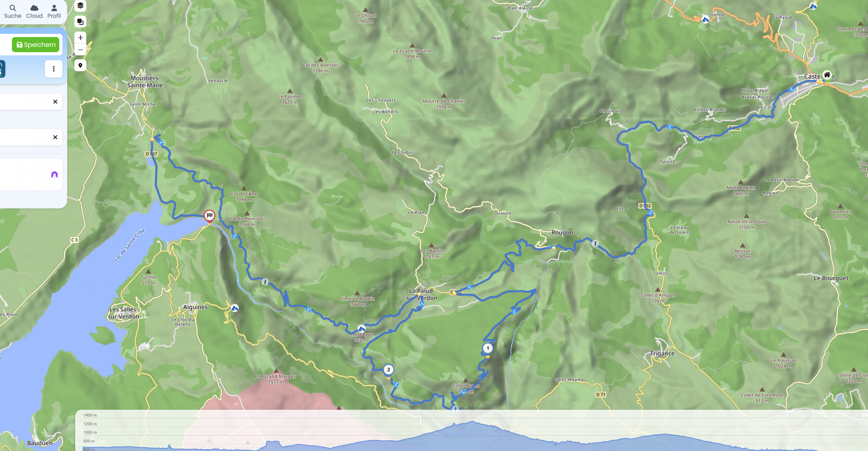This screenshot has width=868, height=451.
Task: Open the Cloud tab
Action: (34, 11)
